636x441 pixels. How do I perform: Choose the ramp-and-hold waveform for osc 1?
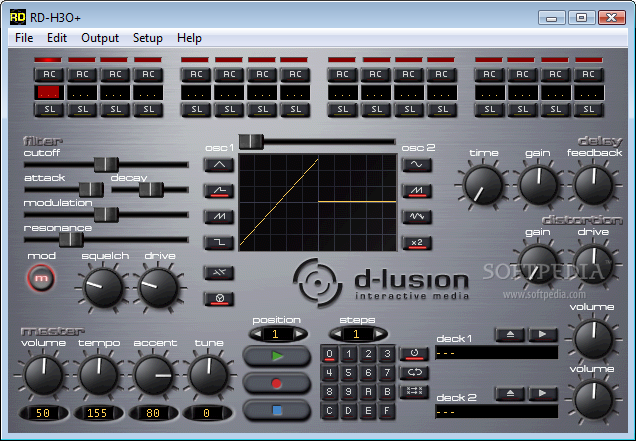click(x=219, y=191)
